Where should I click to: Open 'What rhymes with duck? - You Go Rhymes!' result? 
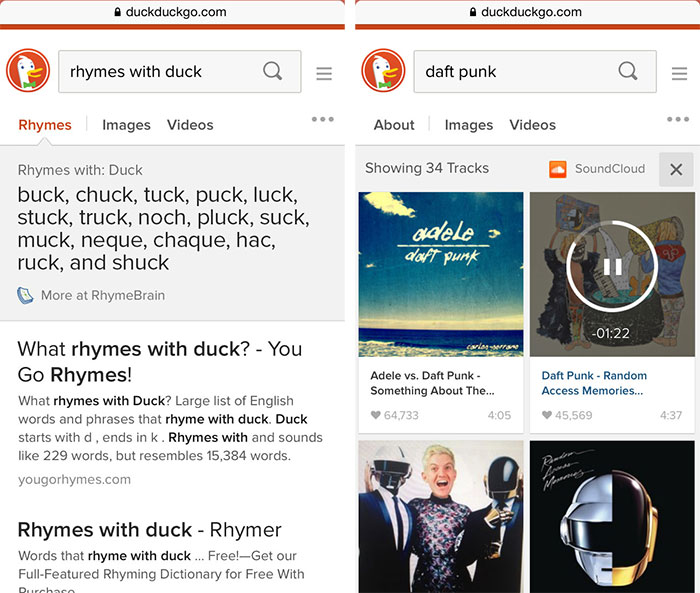click(160, 362)
